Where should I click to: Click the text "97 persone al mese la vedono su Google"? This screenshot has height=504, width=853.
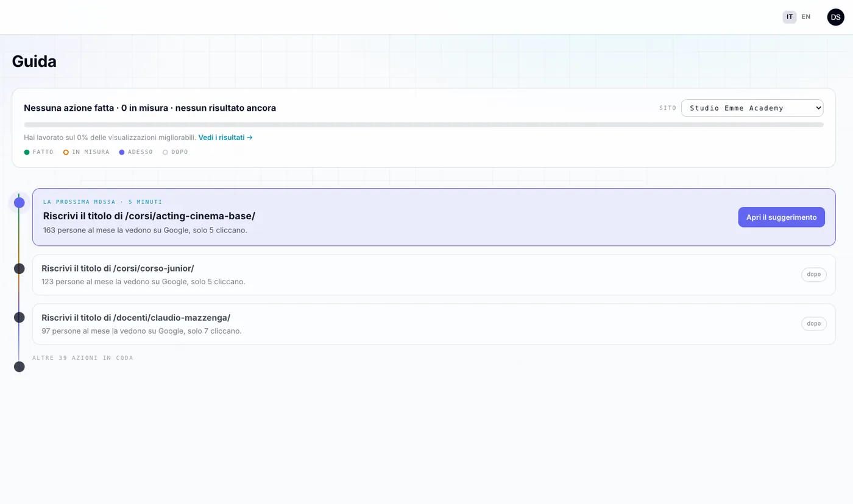click(109, 331)
